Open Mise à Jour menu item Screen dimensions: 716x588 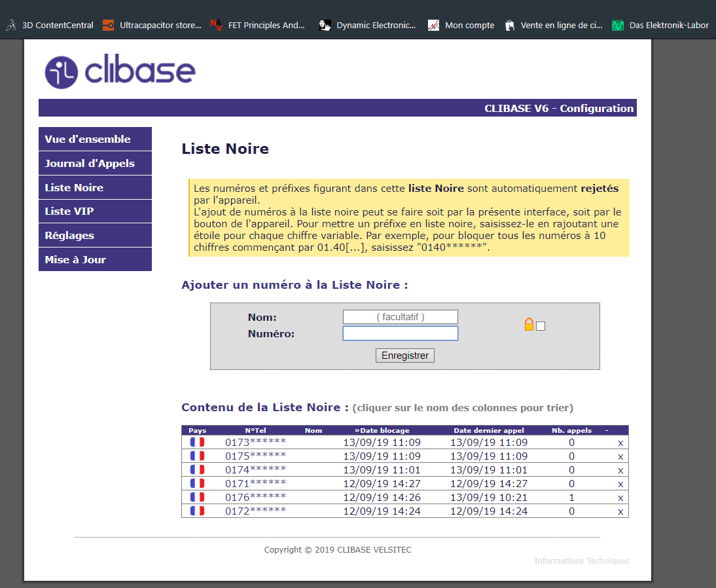pos(95,259)
